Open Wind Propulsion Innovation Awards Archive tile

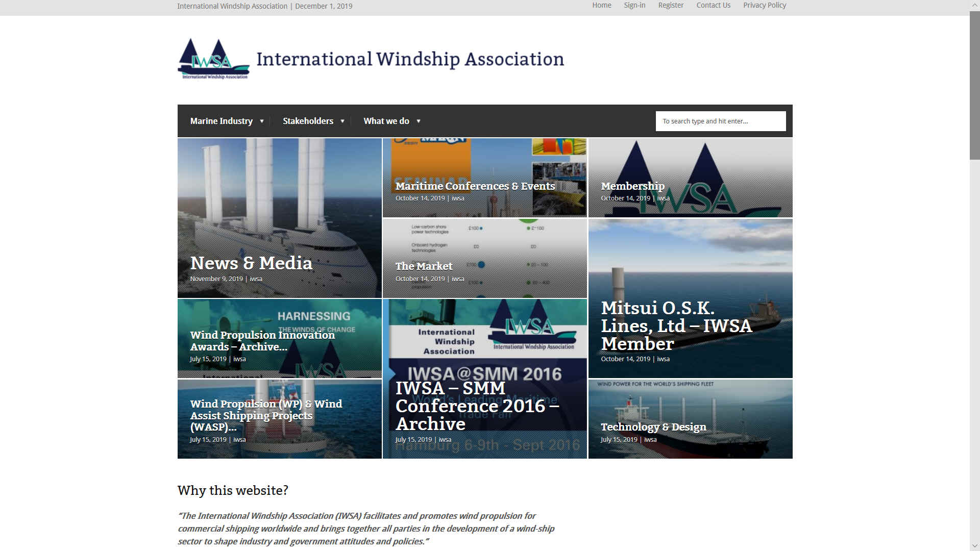point(280,339)
